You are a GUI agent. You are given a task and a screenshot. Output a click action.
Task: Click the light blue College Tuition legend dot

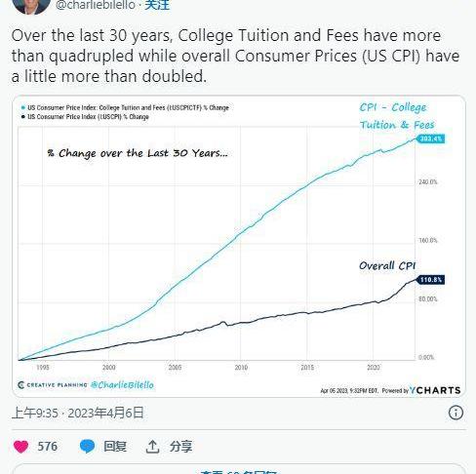coord(23,107)
